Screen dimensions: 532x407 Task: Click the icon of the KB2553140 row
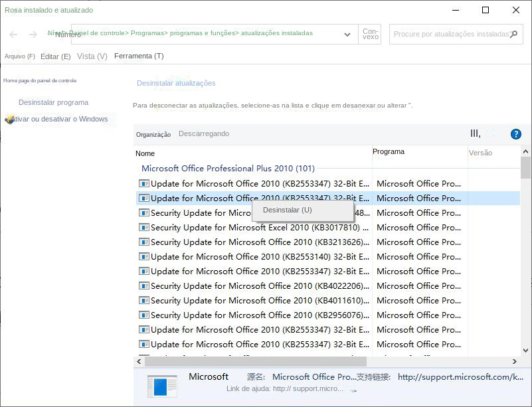[x=144, y=256]
